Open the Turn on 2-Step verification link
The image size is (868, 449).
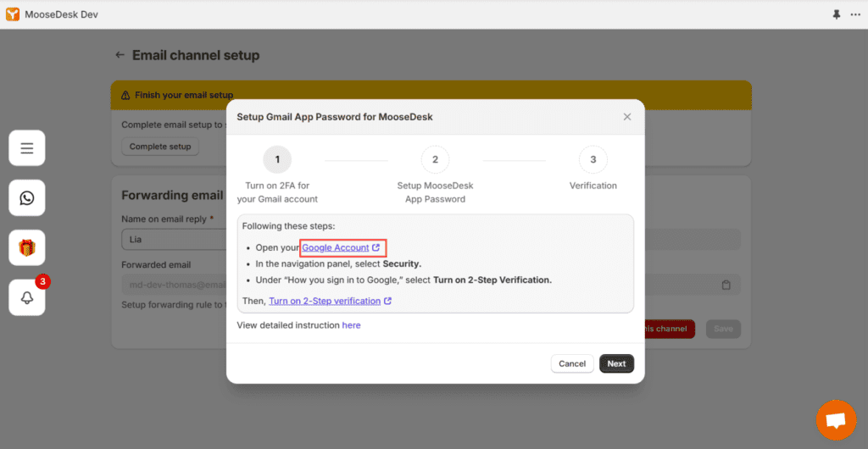coord(325,302)
